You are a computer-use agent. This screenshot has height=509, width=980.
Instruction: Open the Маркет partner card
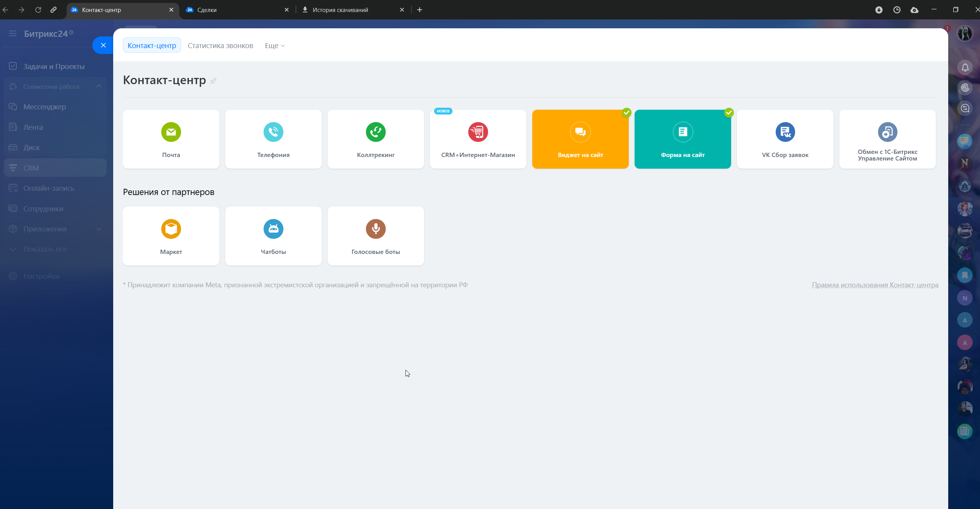tap(171, 236)
